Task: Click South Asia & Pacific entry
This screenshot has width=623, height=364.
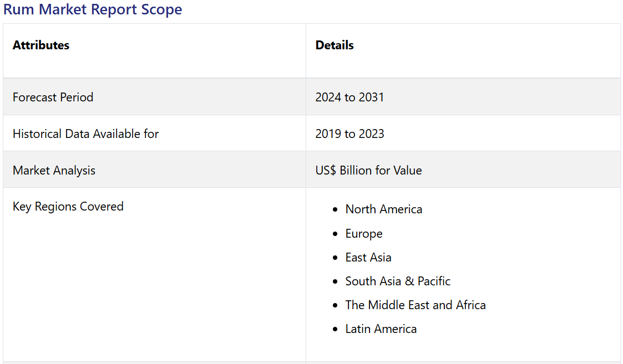Action: pos(398,281)
